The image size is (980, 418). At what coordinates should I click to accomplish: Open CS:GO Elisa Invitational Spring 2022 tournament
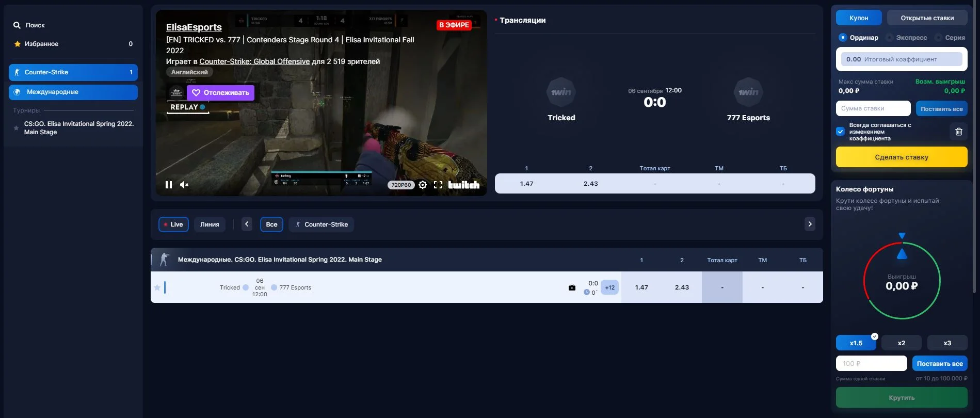pyautogui.click(x=79, y=128)
